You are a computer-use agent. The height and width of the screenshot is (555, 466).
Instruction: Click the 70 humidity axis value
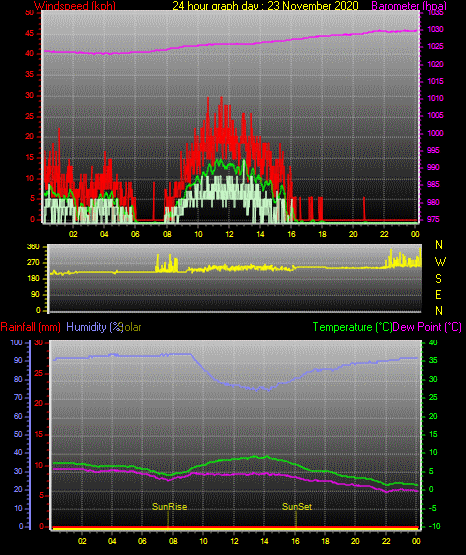coord(18,397)
